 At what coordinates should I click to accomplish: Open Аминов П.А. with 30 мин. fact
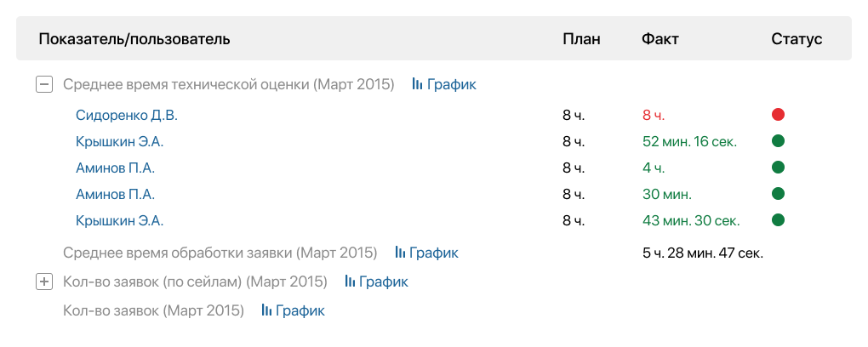pyautogui.click(x=115, y=194)
